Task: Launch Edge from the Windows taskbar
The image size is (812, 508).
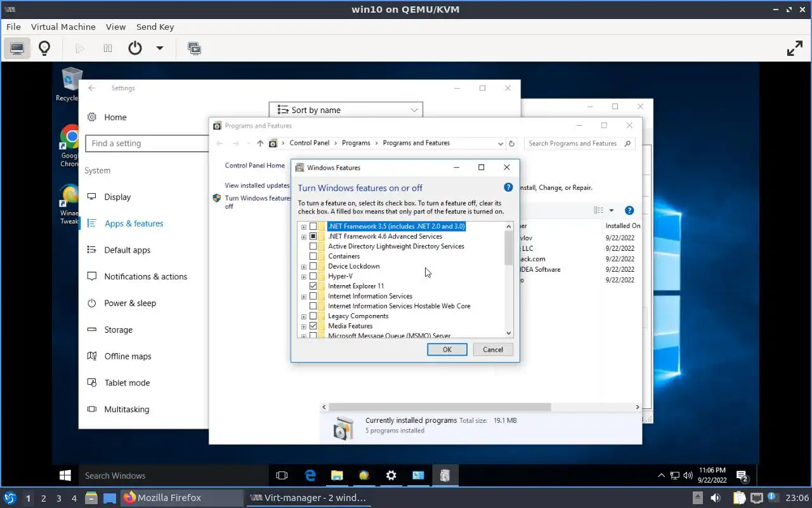Action: [x=310, y=475]
